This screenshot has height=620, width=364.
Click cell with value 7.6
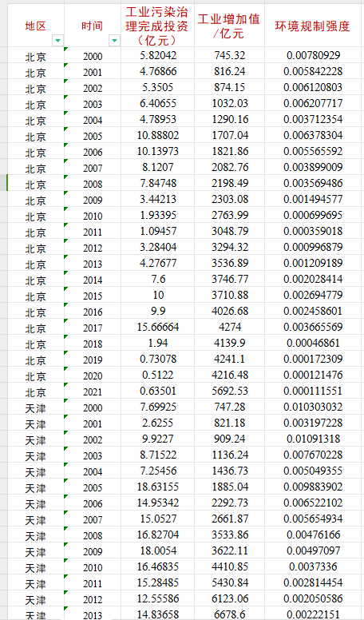point(158,280)
